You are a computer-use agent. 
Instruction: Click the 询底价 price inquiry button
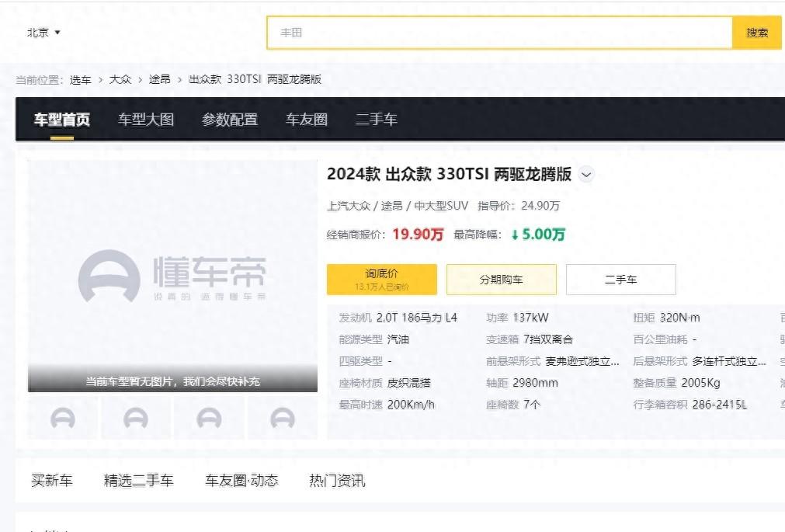click(x=381, y=279)
